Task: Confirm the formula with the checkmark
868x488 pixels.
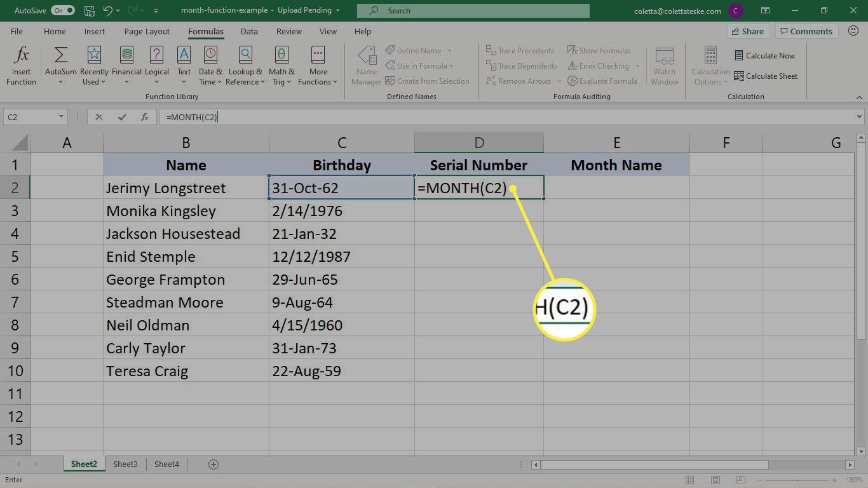Action: pos(121,117)
